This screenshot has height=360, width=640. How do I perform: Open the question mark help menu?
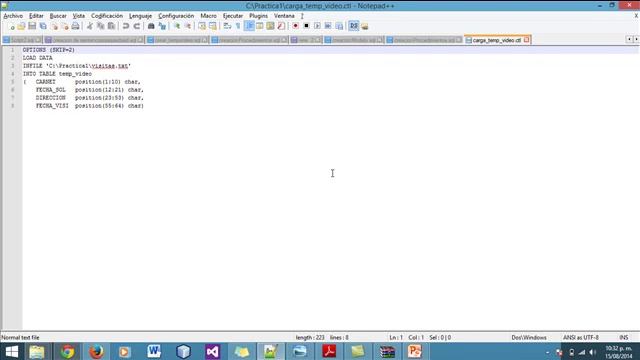pos(302,16)
